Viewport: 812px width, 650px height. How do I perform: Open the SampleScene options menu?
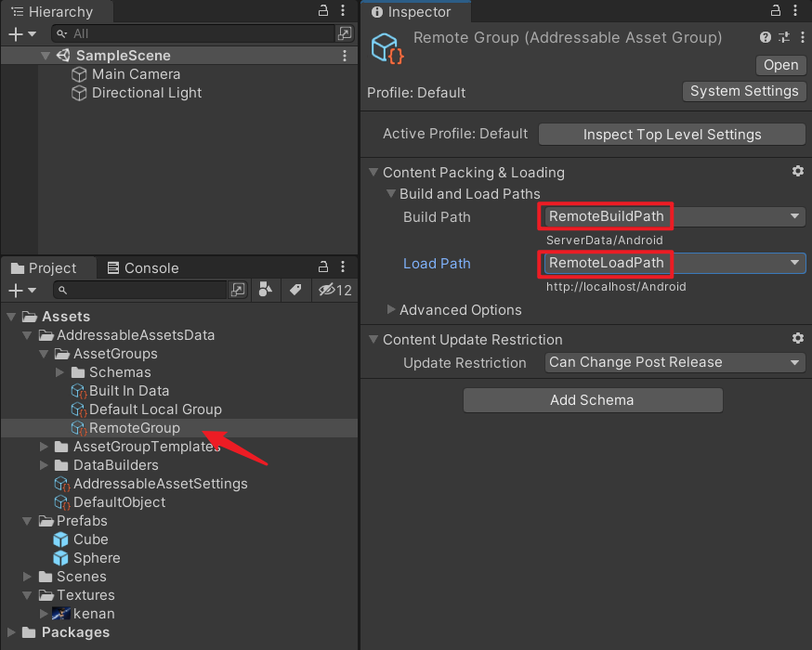tap(346, 56)
